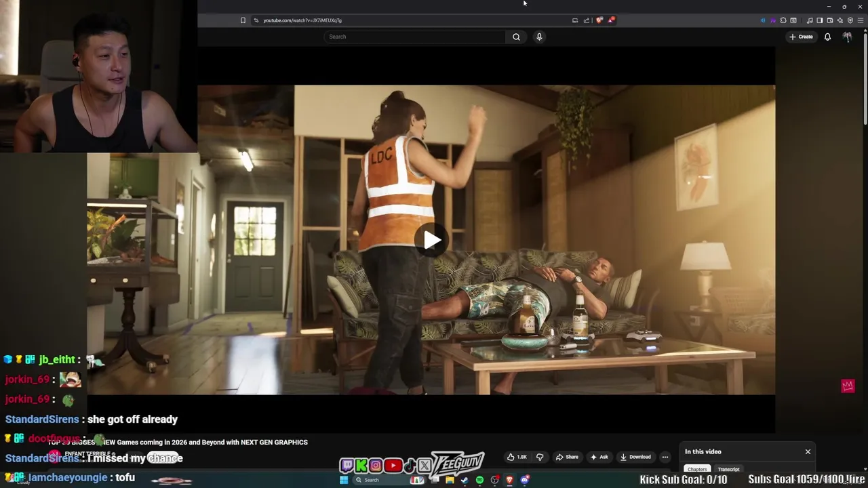Open the extensions puzzle-piece menu
868x488 pixels.
pos(783,20)
